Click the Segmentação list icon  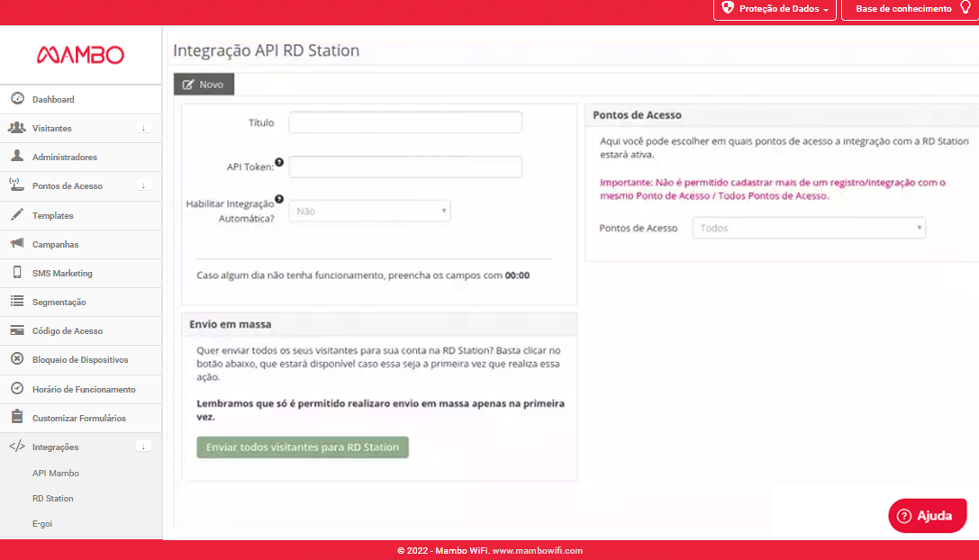tap(17, 301)
